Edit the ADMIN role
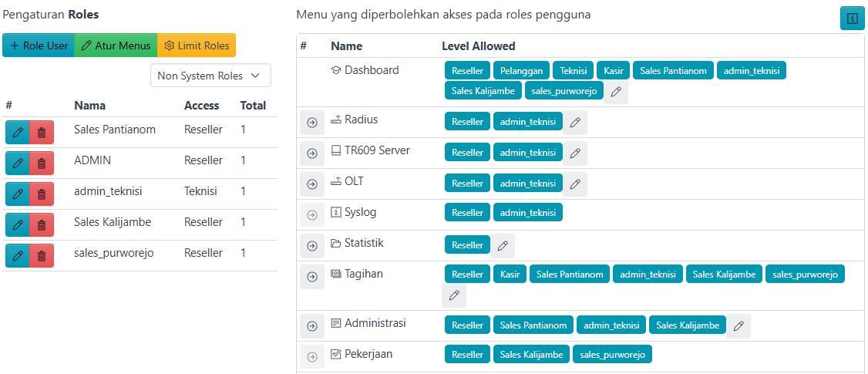868x374 pixels. 17,163
